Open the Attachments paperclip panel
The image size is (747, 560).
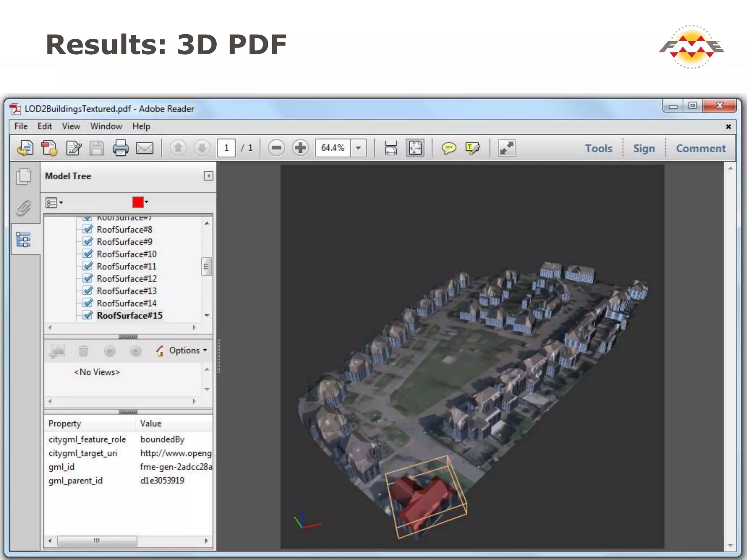pyautogui.click(x=24, y=208)
